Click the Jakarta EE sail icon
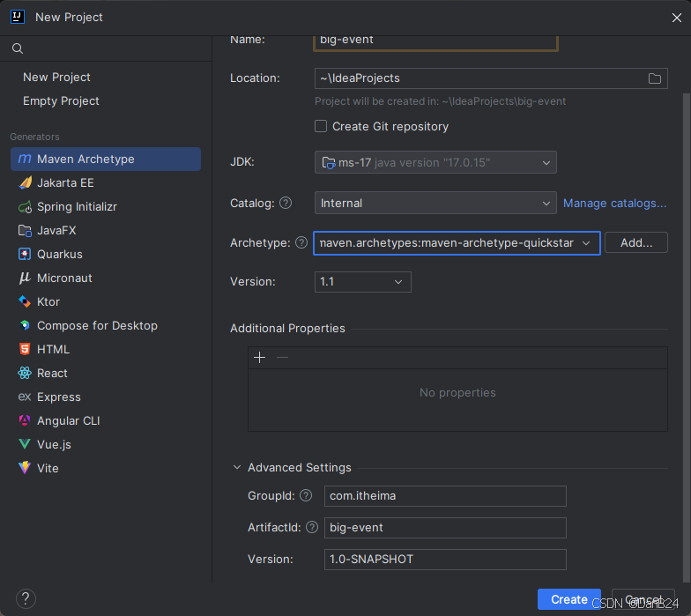This screenshot has height=616, width=691. (25, 182)
